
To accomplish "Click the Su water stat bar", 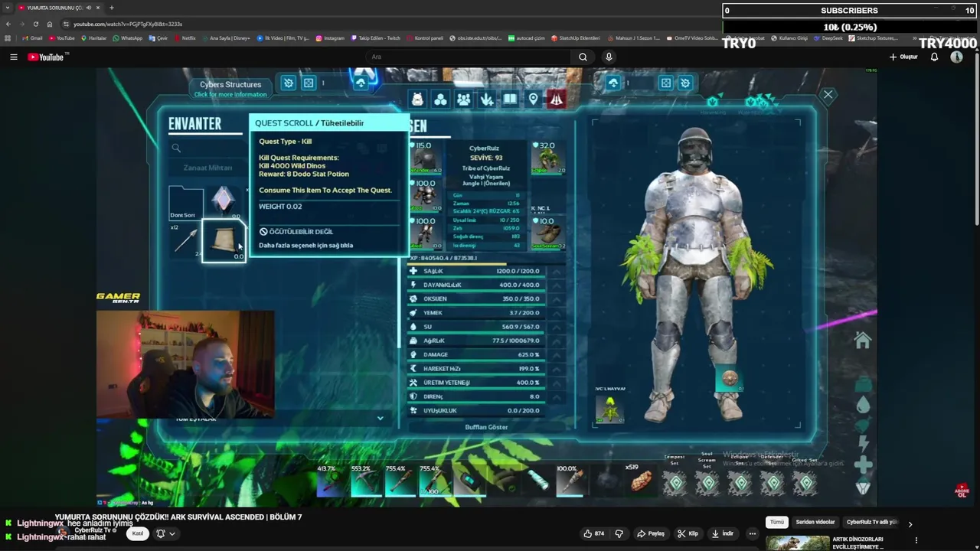I will tap(477, 327).
